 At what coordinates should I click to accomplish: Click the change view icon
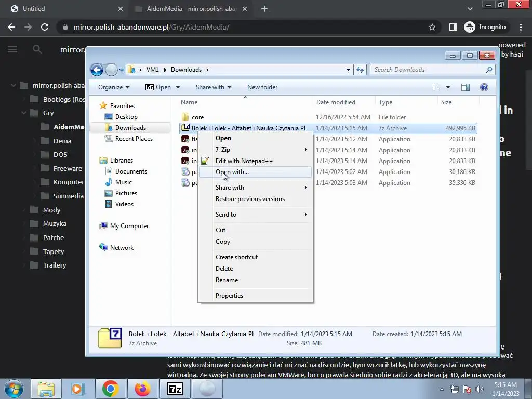436,87
